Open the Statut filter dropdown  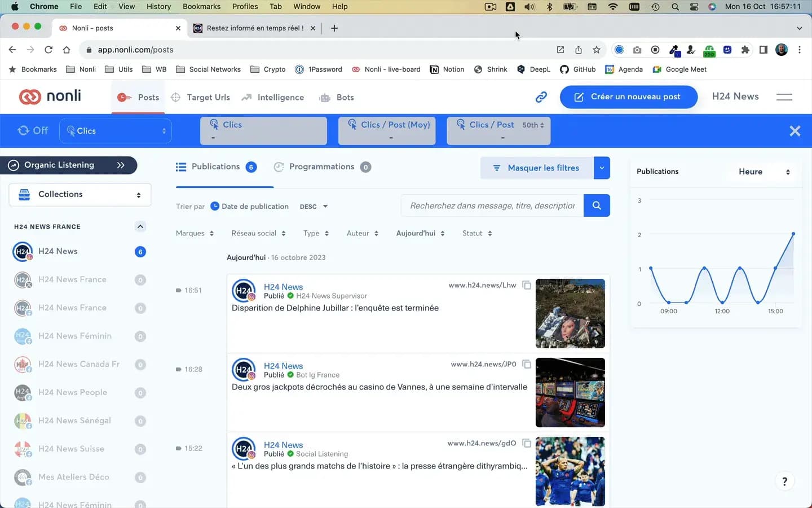click(x=477, y=233)
